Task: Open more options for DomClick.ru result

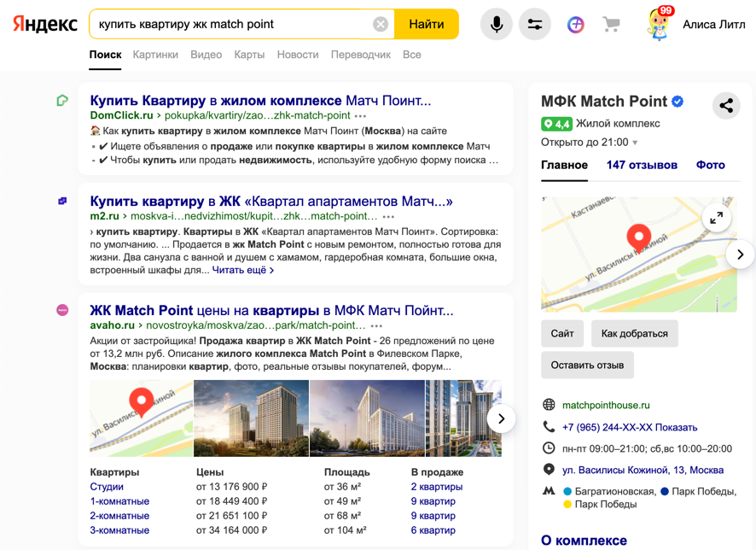Action: [361, 116]
